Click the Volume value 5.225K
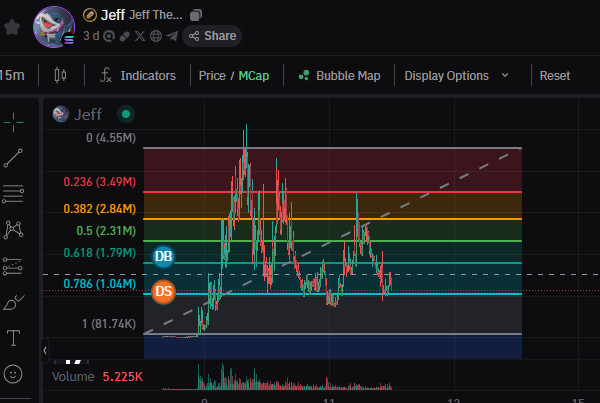The image size is (600, 403). [x=122, y=377]
